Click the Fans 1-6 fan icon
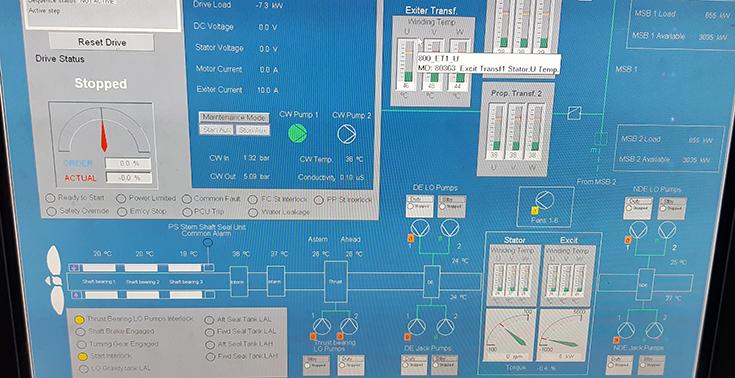 click(545, 201)
